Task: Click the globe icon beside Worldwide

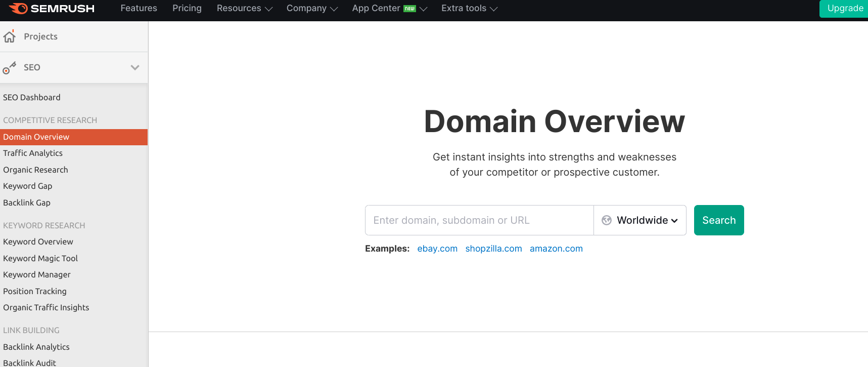Action: point(607,220)
